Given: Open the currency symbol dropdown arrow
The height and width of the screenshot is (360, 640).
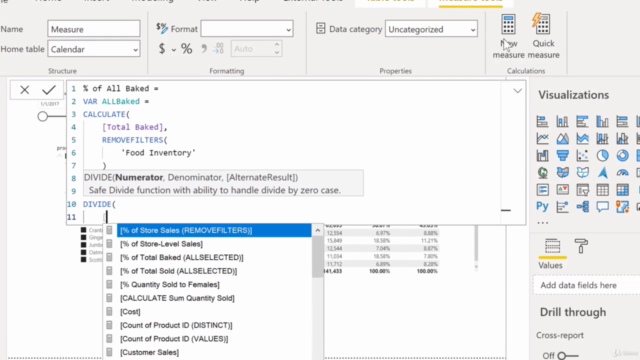Looking at the screenshot, I should (x=173, y=50).
